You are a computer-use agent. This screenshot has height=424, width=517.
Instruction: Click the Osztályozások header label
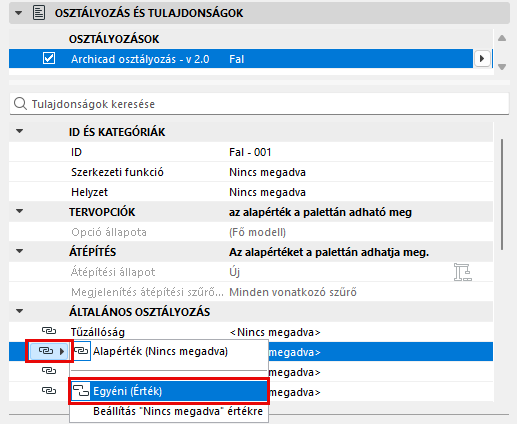tap(114, 39)
